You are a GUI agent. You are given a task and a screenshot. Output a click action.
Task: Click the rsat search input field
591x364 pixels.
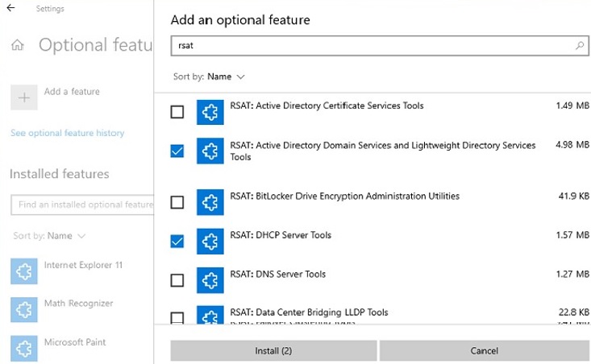(x=371, y=47)
